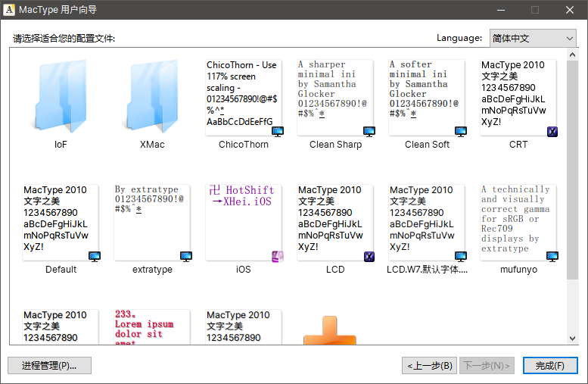Open the IoF profile folder
This screenshot has height=384, width=588.
61,97
